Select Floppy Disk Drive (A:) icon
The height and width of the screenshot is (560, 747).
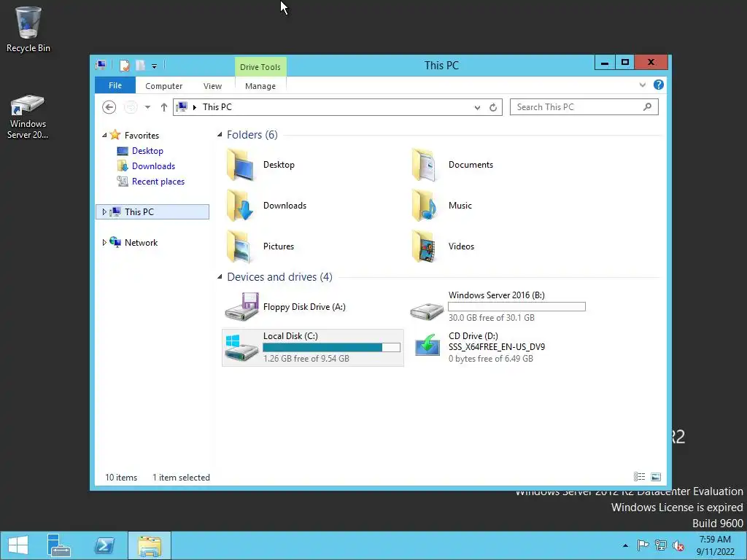241,307
